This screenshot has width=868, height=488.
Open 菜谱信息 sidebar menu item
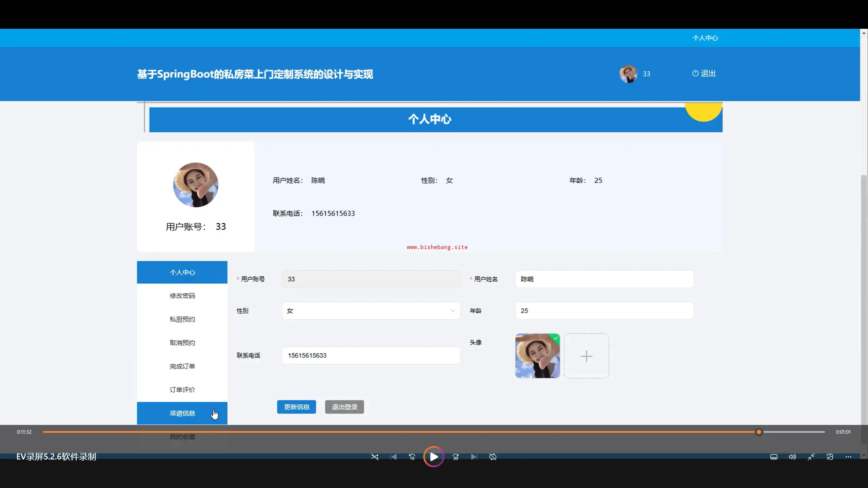[182, 413]
